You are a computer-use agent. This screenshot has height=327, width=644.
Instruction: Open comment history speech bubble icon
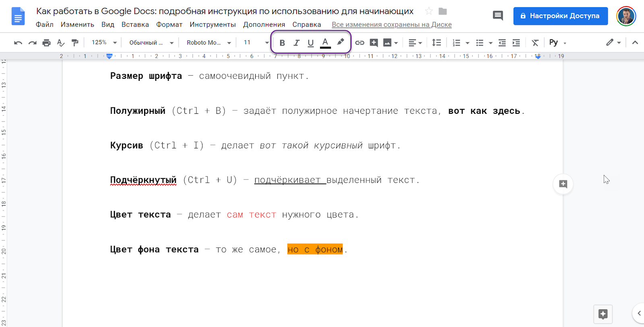pos(498,16)
